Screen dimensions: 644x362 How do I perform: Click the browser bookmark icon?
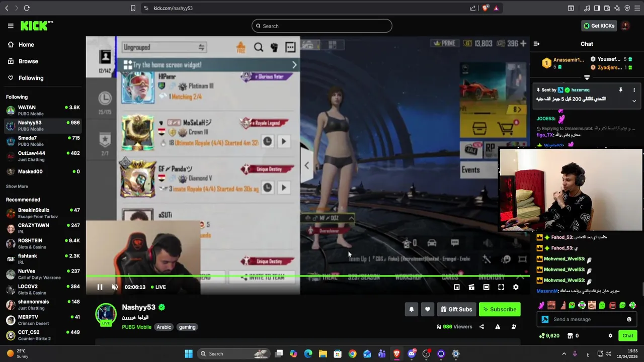(x=133, y=8)
